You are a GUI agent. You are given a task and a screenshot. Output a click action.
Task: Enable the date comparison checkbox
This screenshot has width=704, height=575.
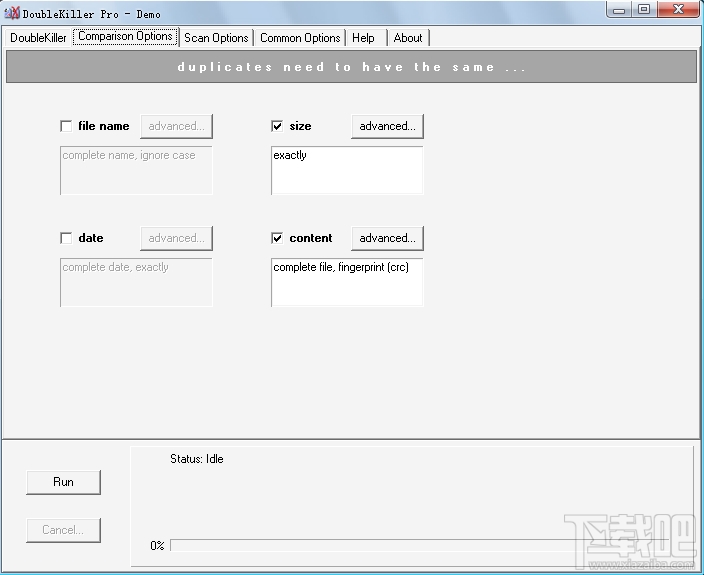coord(66,238)
